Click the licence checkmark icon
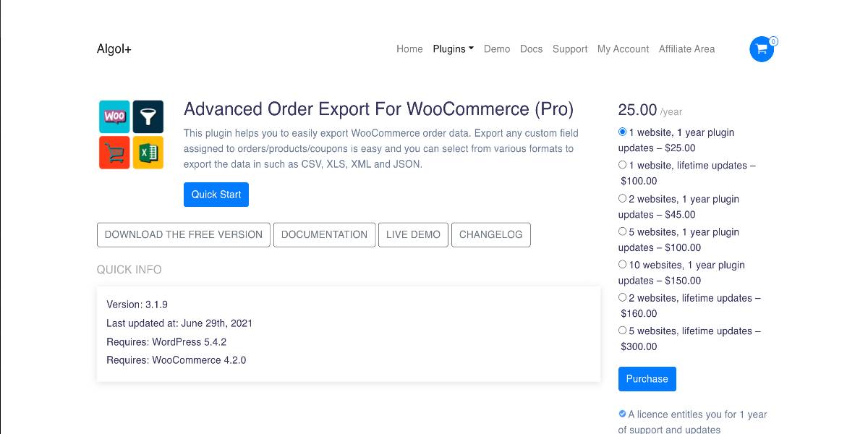 tap(622, 414)
